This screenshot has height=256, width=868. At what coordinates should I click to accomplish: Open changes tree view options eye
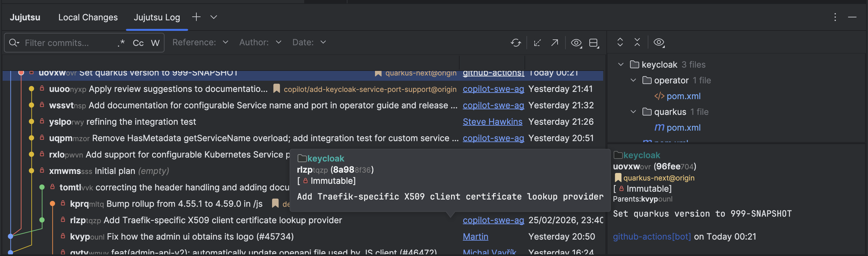click(x=659, y=42)
